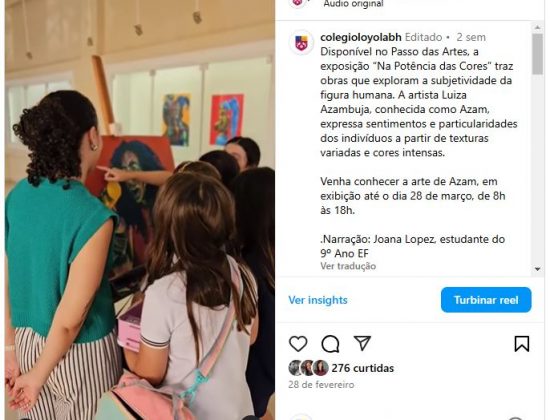View third liker's avatar
This screenshot has width=550, height=420.
[x=321, y=368]
